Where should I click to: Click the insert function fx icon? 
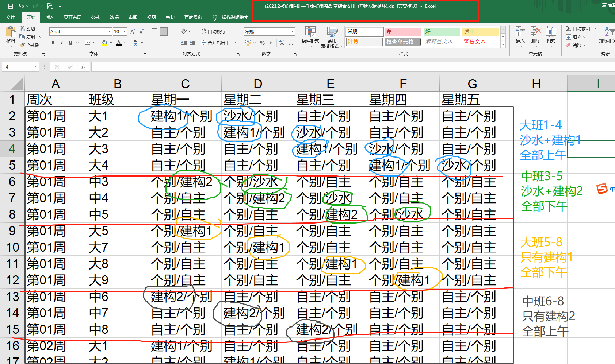point(83,67)
